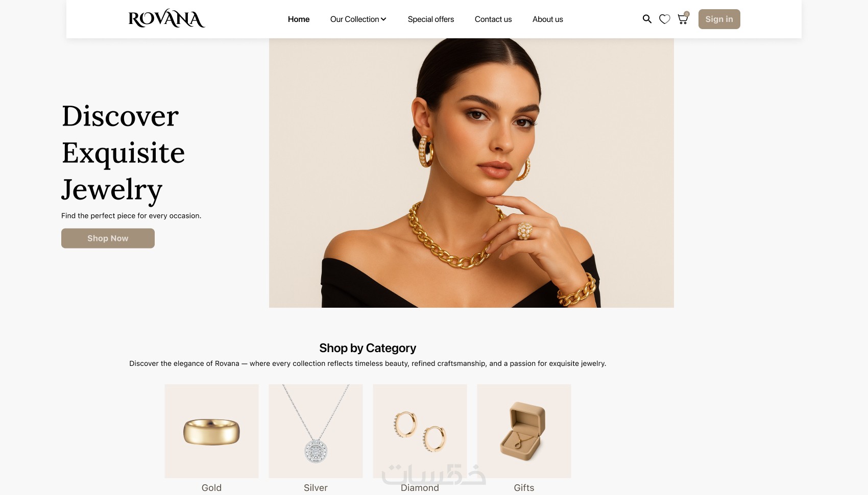
Task: Expand the Our Collection chevron
Action: pos(383,19)
